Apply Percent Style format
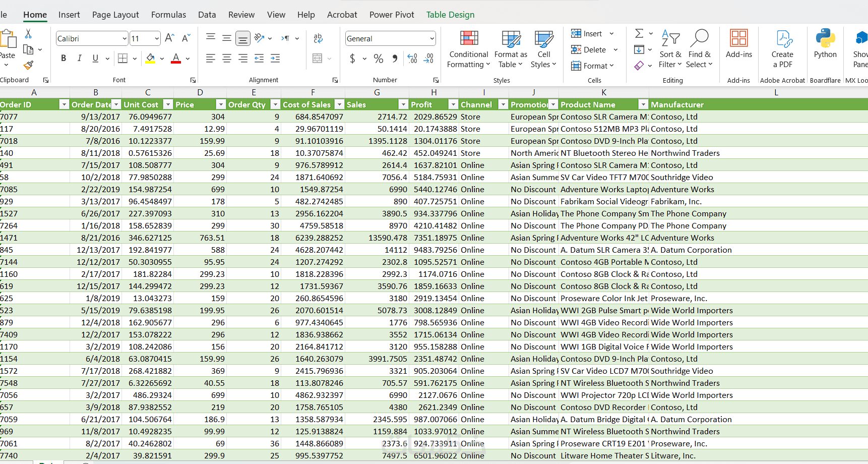The width and height of the screenshot is (868, 464). (x=379, y=59)
